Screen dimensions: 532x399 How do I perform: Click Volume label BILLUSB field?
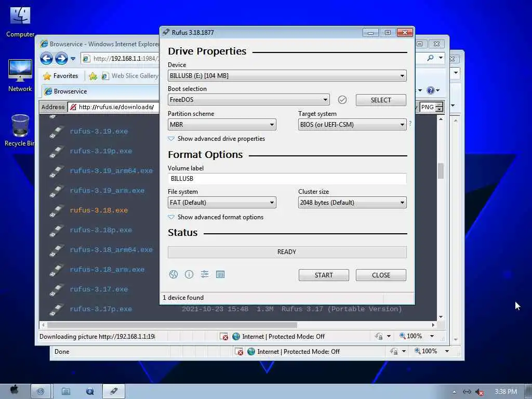pyautogui.click(x=287, y=179)
